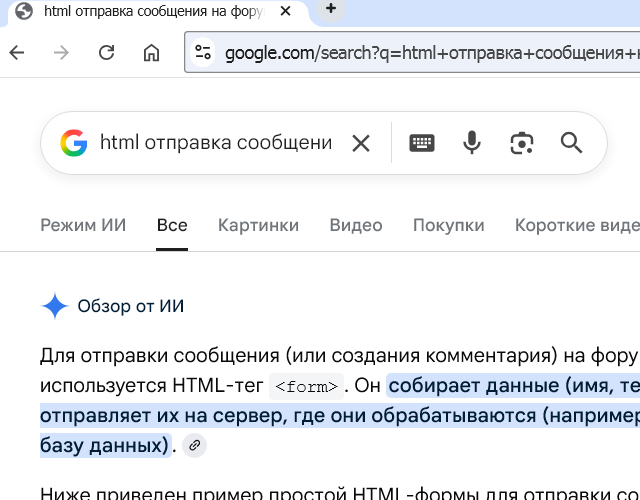
Task: Start voice search with microphone
Action: point(472,142)
